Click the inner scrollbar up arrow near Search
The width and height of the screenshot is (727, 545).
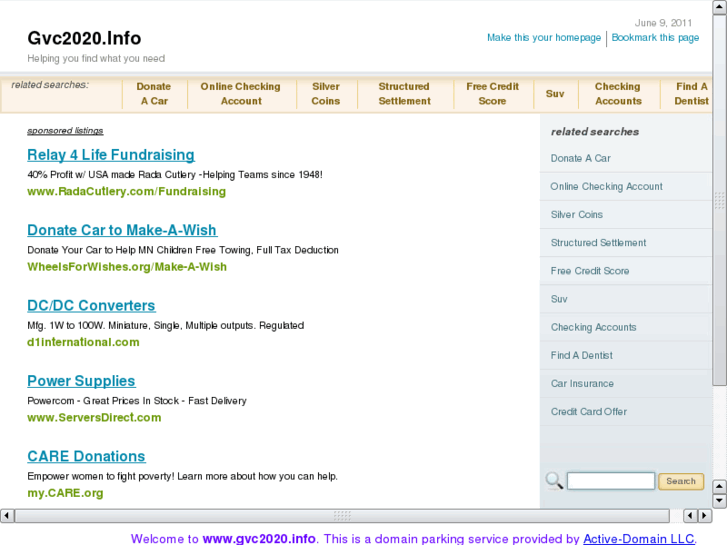(x=719, y=486)
